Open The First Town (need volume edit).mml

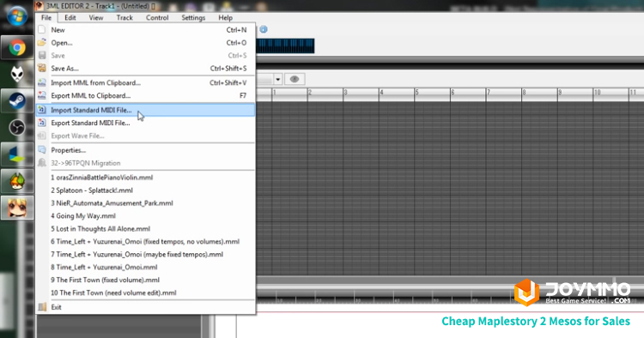coord(146,293)
